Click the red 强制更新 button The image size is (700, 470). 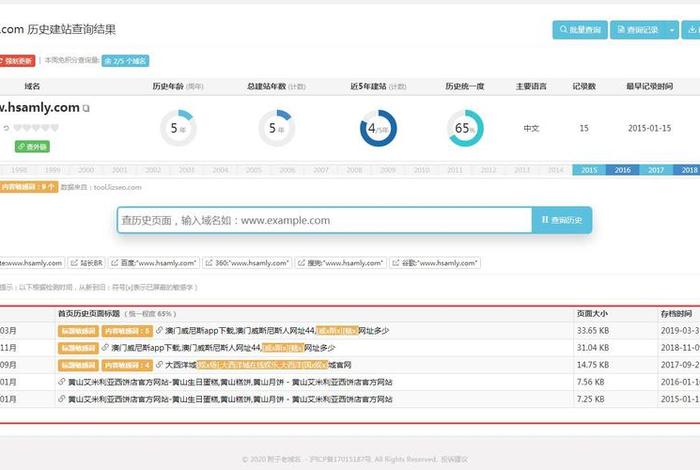point(17,61)
